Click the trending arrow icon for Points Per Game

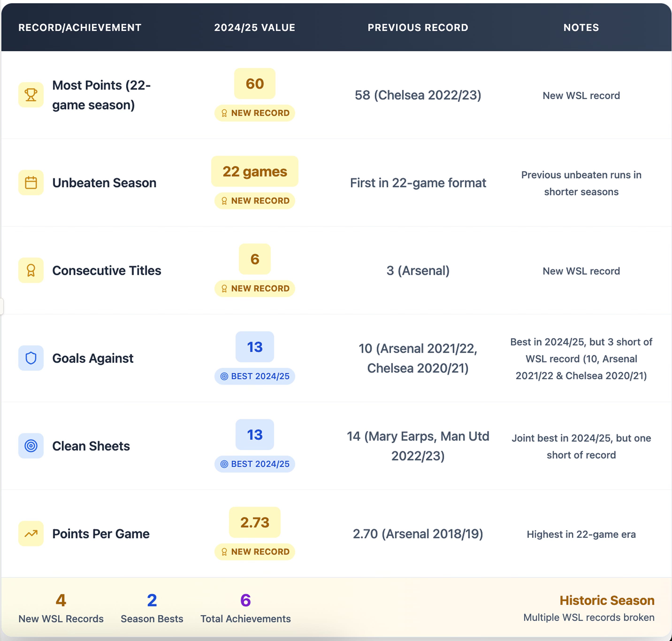point(31,534)
